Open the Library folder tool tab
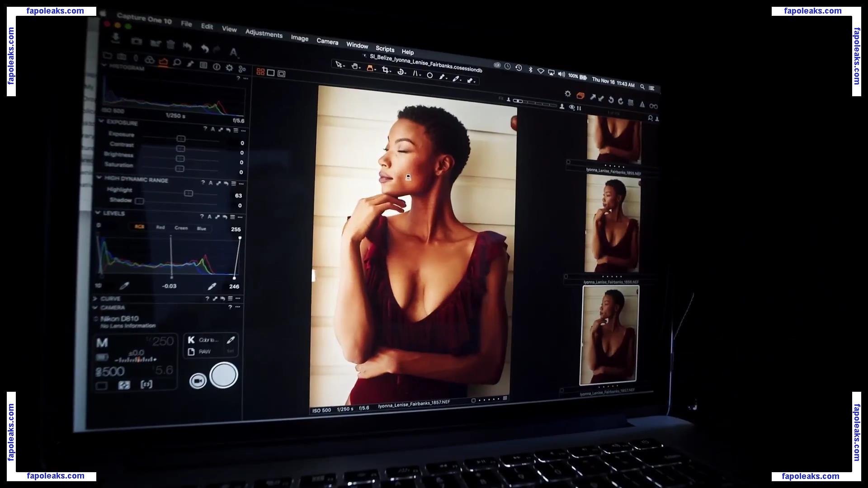Screen dimensions: 868x488 (x=108, y=56)
